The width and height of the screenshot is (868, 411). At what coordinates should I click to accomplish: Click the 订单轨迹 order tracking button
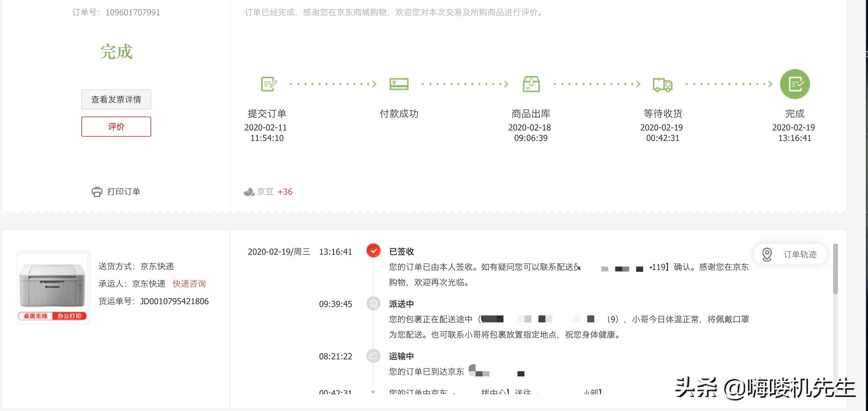click(x=790, y=255)
